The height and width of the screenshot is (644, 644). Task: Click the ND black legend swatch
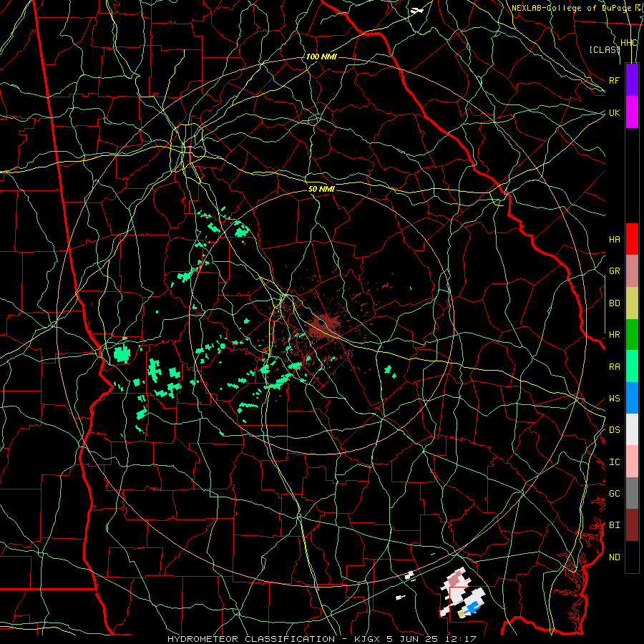pyautogui.click(x=632, y=557)
